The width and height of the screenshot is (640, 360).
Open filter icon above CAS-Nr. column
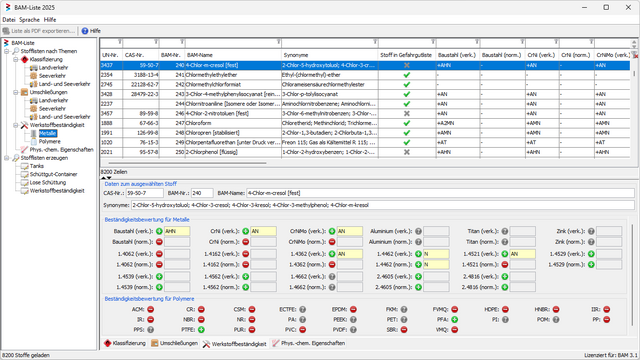click(x=156, y=42)
